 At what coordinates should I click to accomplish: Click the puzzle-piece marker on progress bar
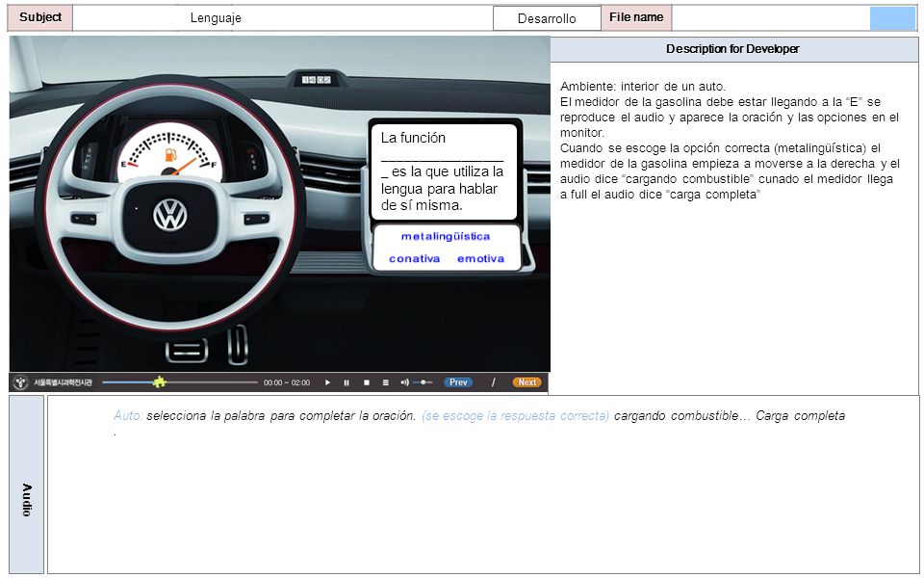[x=159, y=382]
